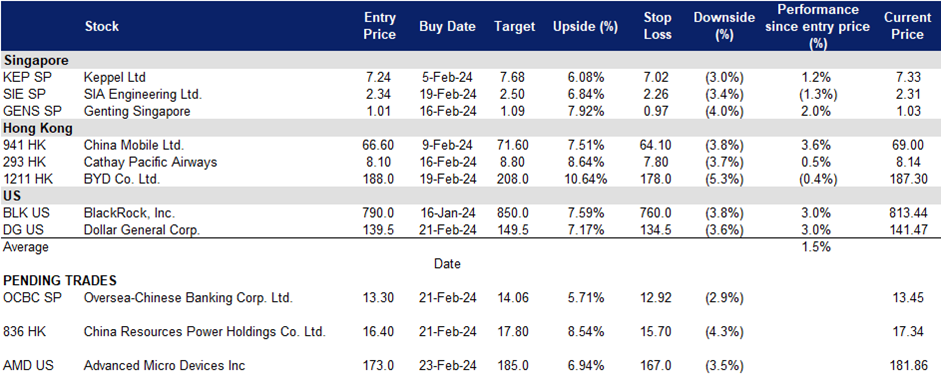941x391 pixels.
Task: Select the Entry Price column header
Action: pos(380,26)
